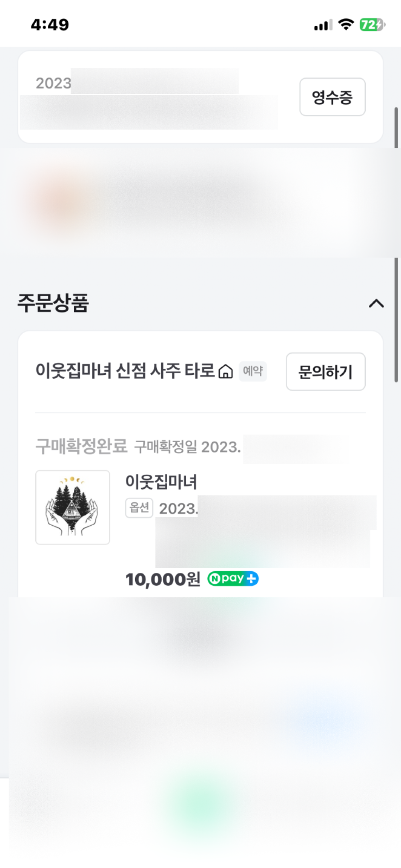Tap the battery indicator in status bar
This screenshot has width=401, height=868.
[x=372, y=24]
